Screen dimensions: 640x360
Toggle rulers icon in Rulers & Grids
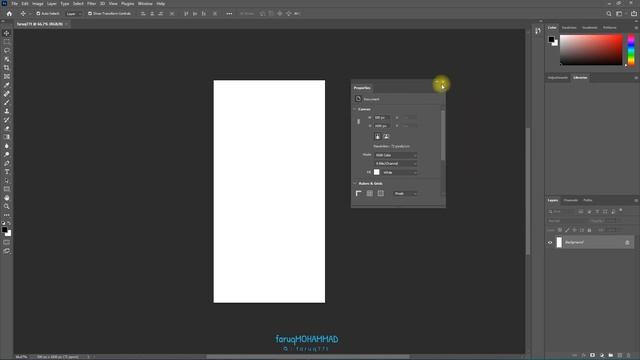358,193
